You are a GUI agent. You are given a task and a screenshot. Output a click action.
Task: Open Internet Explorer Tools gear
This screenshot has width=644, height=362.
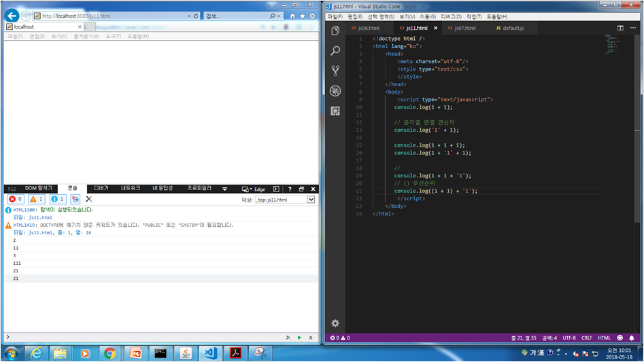(312, 16)
